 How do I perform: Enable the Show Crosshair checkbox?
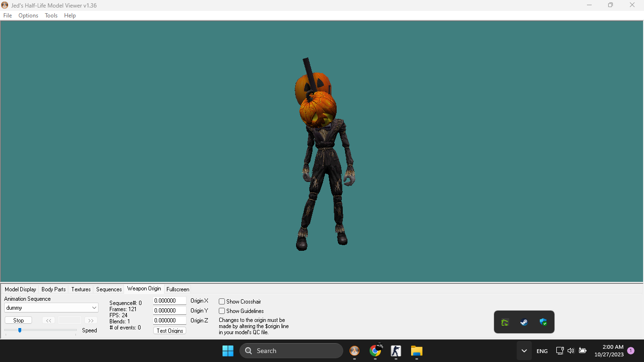(x=222, y=302)
